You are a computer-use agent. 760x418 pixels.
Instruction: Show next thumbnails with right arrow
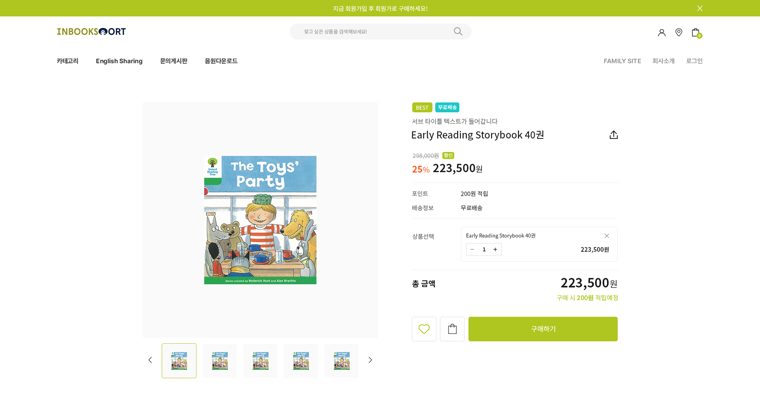pyautogui.click(x=370, y=360)
